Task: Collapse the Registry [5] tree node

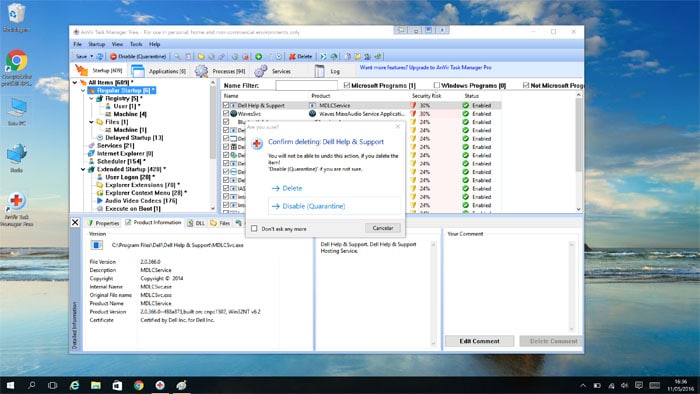Action: tap(92, 98)
